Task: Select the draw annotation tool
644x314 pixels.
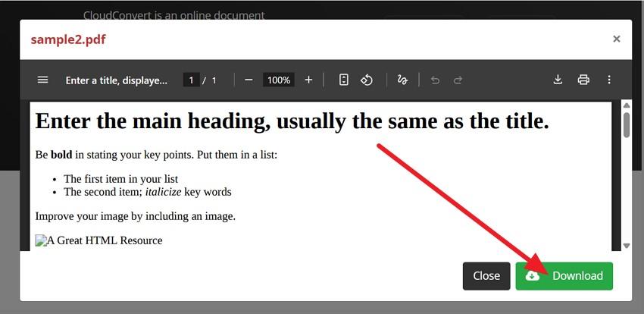Action: [402, 80]
